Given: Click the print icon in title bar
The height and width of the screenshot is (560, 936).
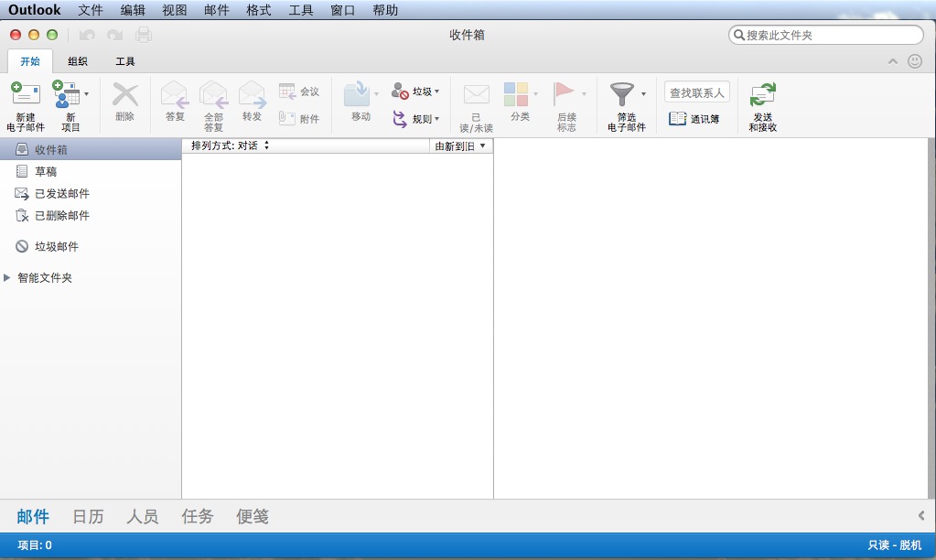Looking at the screenshot, I should [x=144, y=35].
